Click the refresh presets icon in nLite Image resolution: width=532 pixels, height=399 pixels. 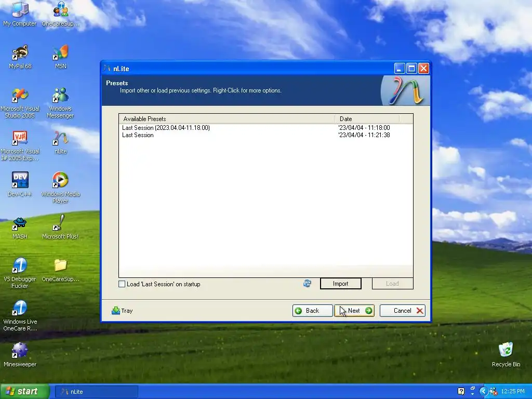(x=307, y=283)
